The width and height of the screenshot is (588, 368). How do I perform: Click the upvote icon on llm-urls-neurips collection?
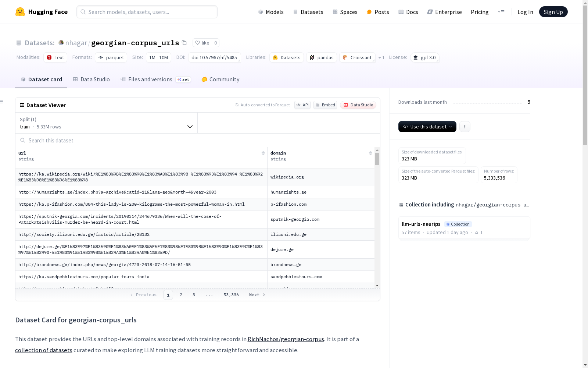point(477,232)
